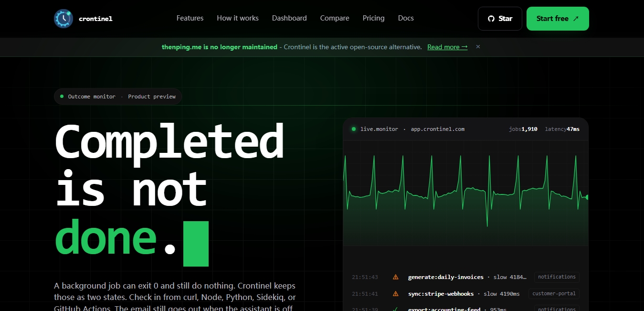Click the customer-portal tag

point(554,293)
